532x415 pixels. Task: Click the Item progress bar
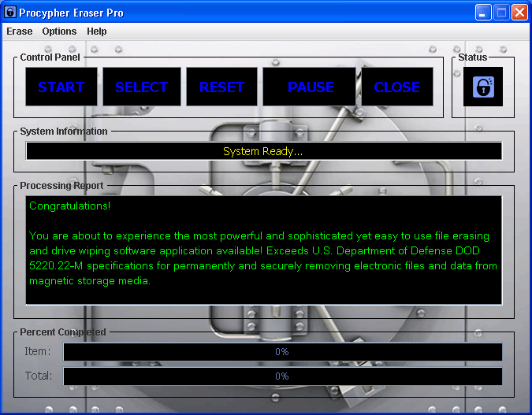click(x=283, y=352)
